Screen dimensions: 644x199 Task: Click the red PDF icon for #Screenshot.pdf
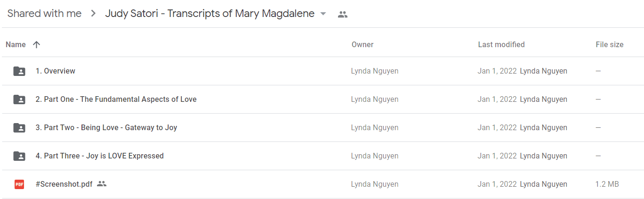click(19, 184)
